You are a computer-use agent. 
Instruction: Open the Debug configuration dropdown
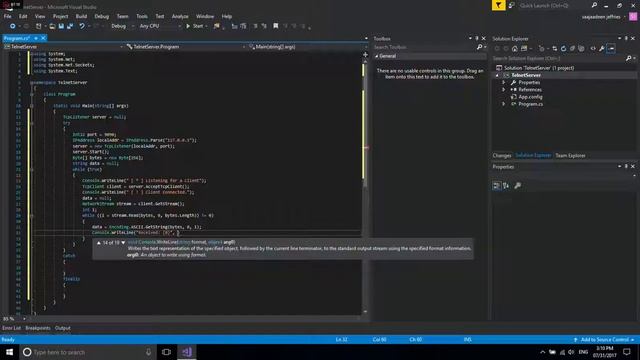pos(122,26)
